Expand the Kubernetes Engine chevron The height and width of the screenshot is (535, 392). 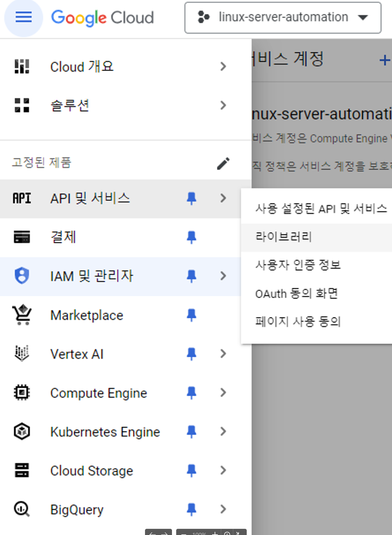point(223,431)
